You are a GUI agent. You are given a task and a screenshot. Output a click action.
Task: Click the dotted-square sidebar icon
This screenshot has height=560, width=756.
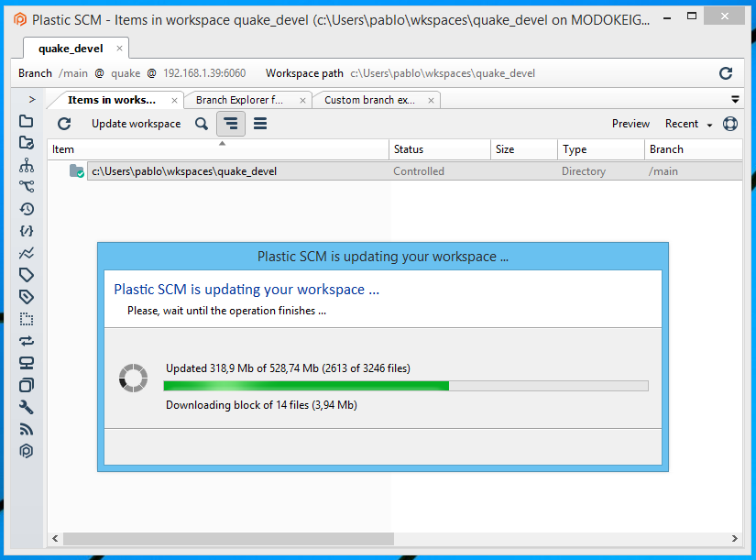[26, 319]
